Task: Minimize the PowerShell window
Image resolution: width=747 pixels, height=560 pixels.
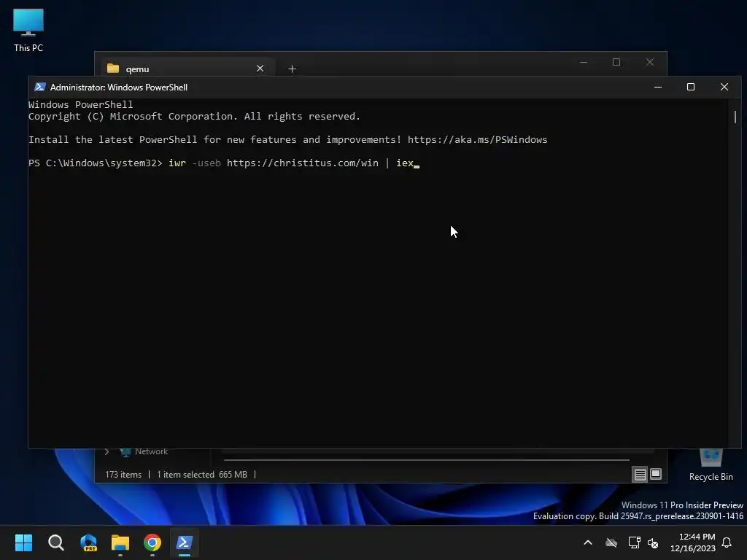Action: point(658,87)
